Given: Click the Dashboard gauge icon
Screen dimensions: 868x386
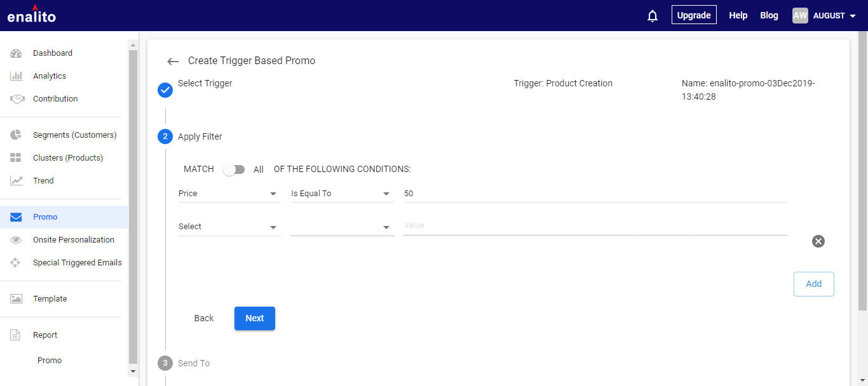Looking at the screenshot, I should pos(17,53).
